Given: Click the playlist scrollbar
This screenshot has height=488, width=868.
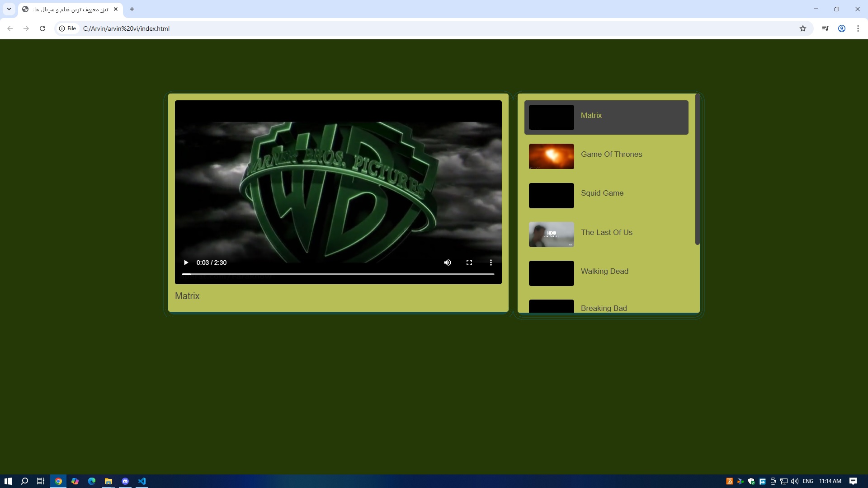Looking at the screenshot, I should pos(697,169).
